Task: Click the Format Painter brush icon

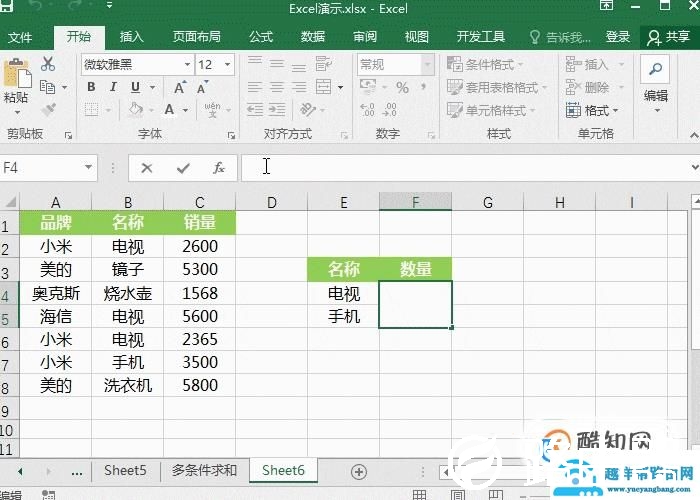Action: tap(48, 109)
